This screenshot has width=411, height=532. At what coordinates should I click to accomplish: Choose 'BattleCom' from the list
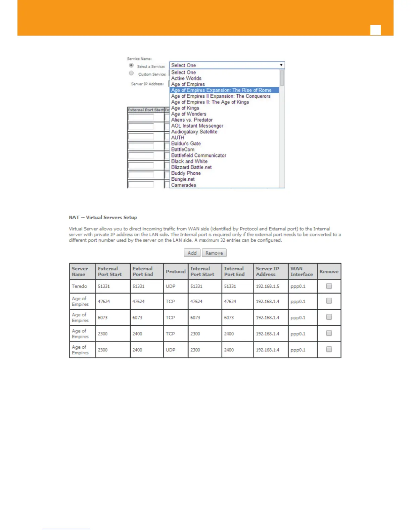(x=183, y=149)
